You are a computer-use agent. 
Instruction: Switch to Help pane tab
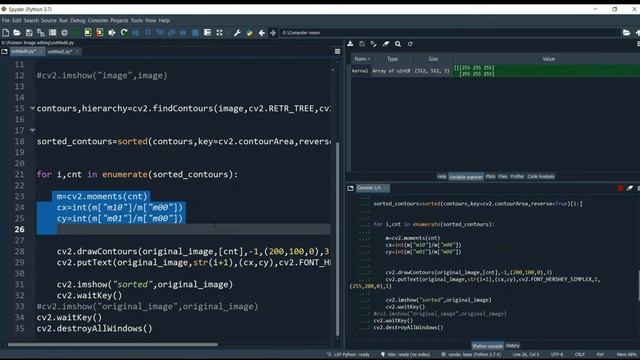(442, 176)
